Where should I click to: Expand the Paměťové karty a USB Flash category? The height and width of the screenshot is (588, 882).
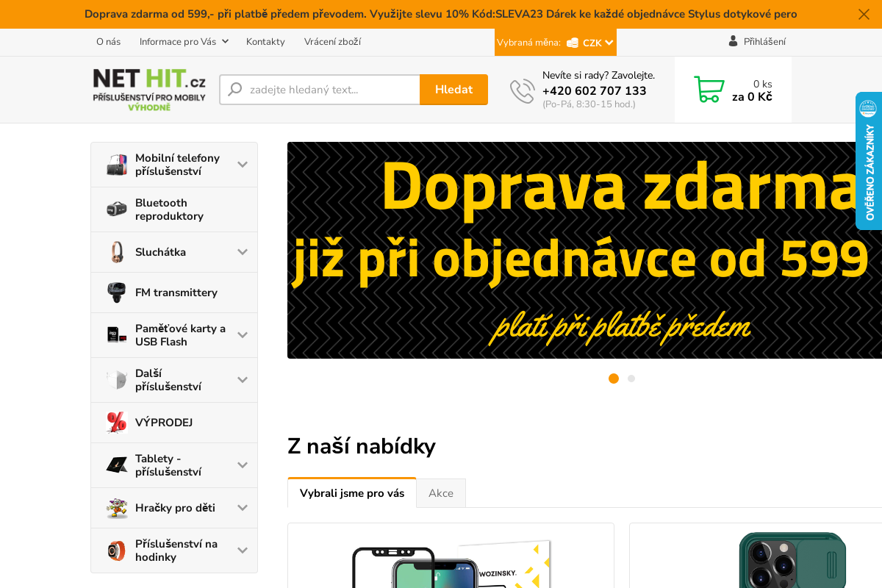tap(243, 334)
